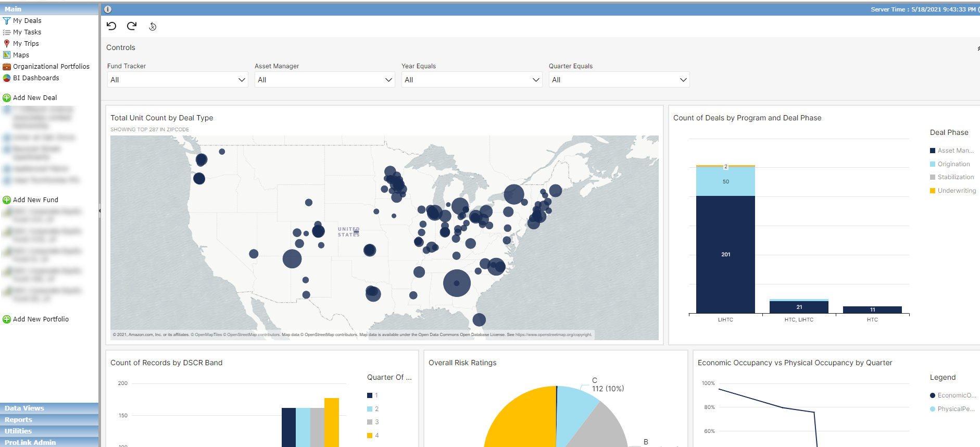The width and height of the screenshot is (980, 447).
Task: Click the LIHTC bar segment labeled 50
Action: (x=725, y=181)
